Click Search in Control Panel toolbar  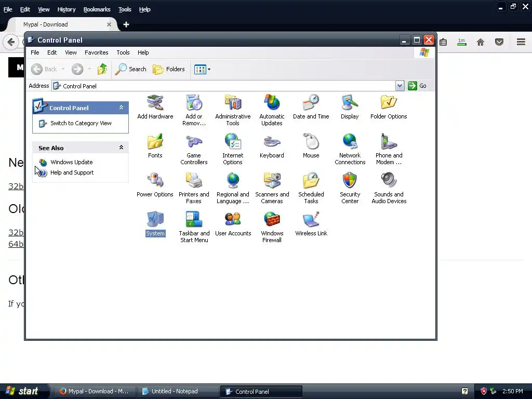tap(130, 69)
